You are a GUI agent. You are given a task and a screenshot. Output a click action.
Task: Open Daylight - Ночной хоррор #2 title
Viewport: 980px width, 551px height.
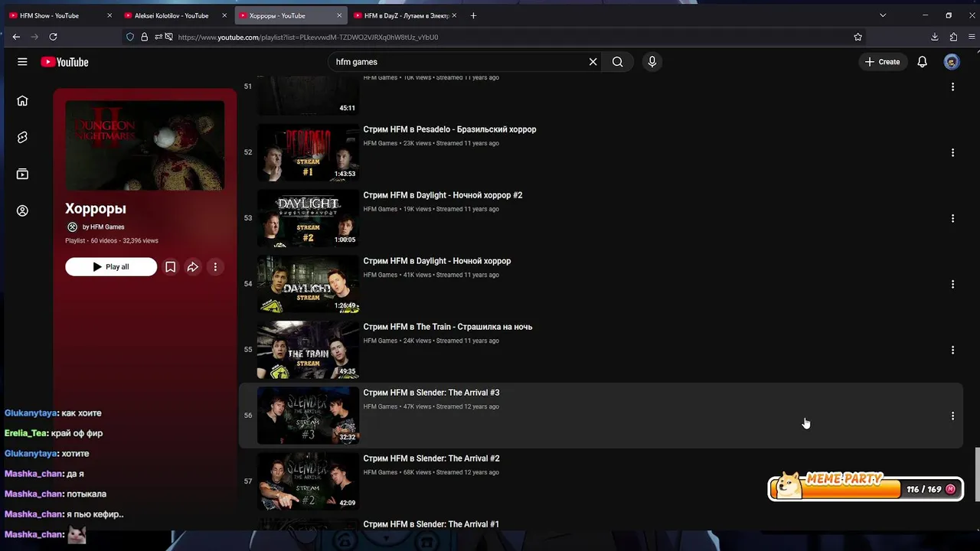pyautogui.click(x=443, y=195)
